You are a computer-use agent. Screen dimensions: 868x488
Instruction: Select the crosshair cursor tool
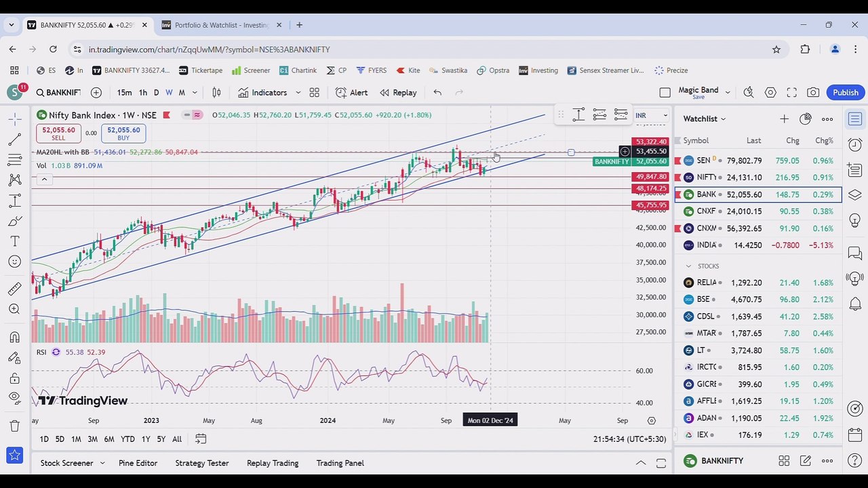point(14,119)
